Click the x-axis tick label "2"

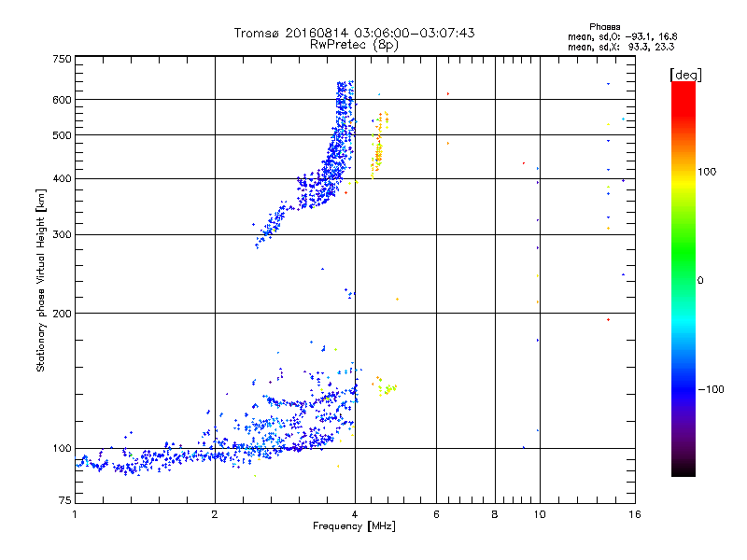[215, 514]
